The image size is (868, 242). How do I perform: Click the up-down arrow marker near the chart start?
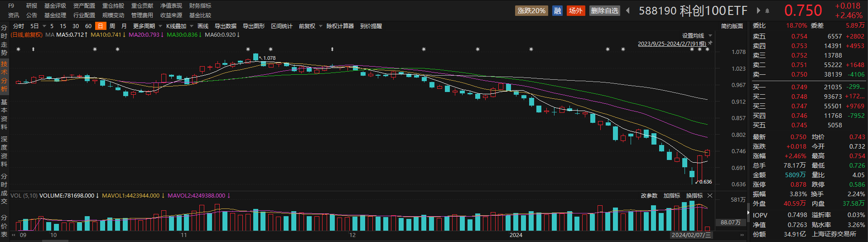33,49
